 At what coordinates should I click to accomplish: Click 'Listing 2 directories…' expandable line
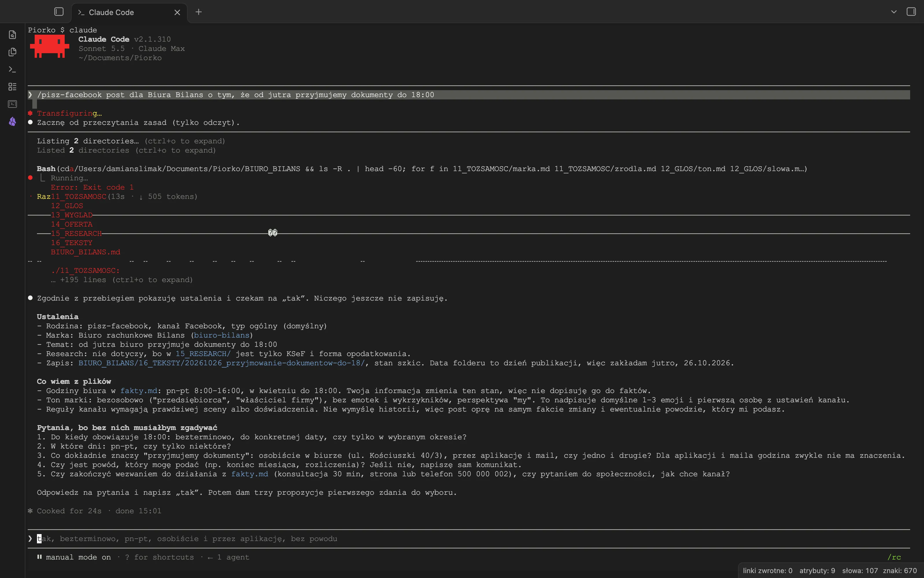(x=131, y=141)
